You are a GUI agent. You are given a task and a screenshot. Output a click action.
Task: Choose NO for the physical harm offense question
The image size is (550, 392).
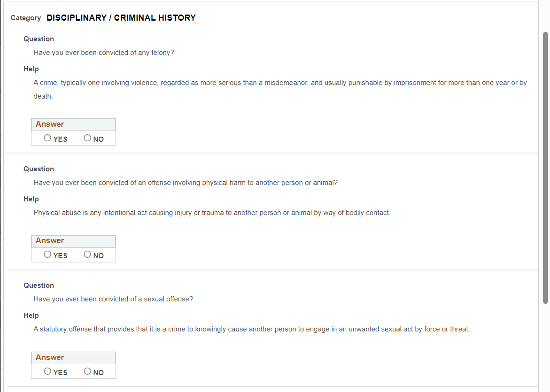88,254
